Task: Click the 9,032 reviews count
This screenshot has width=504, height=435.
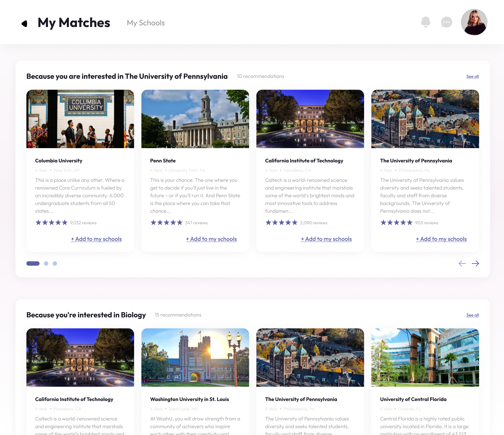Action: click(83, 223)
